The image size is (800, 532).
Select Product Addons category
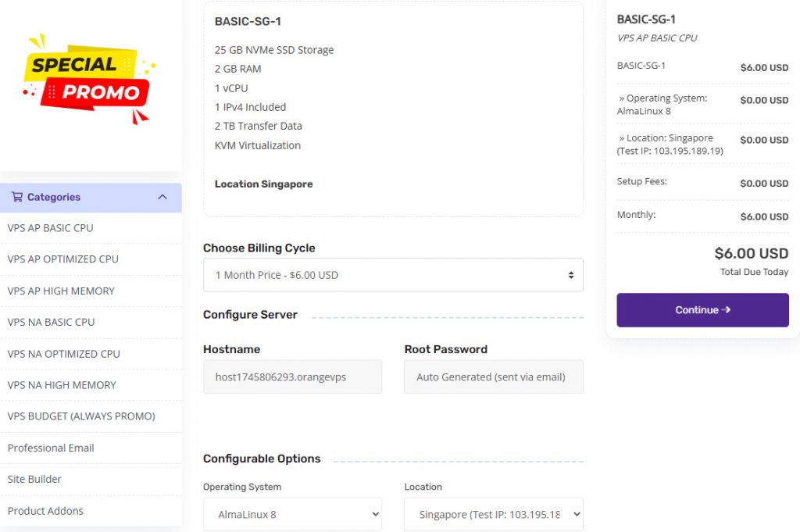point(45,511)
